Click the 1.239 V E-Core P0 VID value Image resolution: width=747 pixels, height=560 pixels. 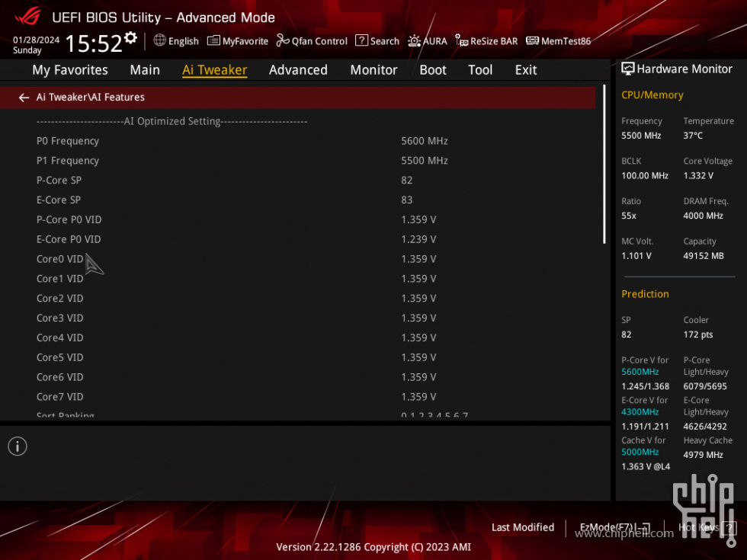click(418, 239)
